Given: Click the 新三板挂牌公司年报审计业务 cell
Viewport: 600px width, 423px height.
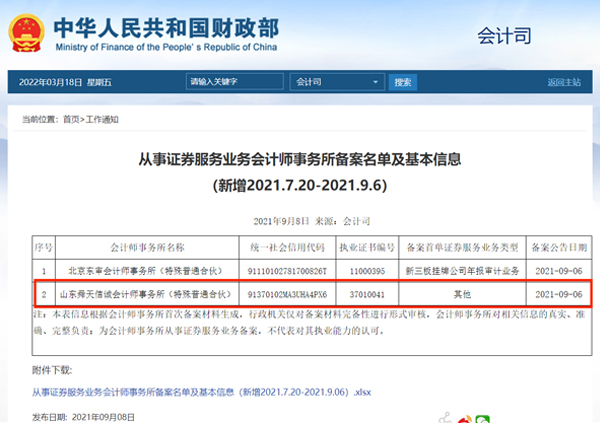Looking at the screenshot, I should 462,271.
